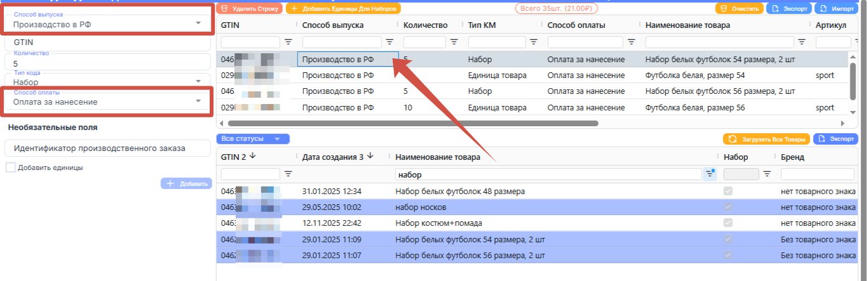Open filter icon for Набор column in bottom grid
This screenshot has width=868, height=281.
(766, 174)
